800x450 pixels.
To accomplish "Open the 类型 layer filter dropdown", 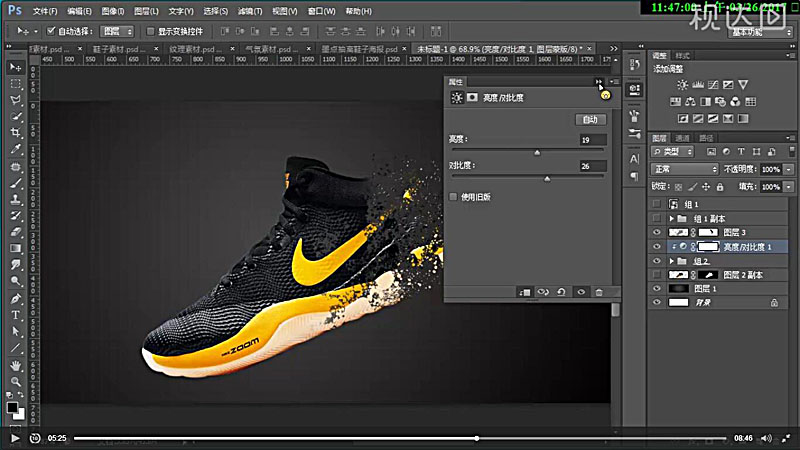I will [672, 152].
